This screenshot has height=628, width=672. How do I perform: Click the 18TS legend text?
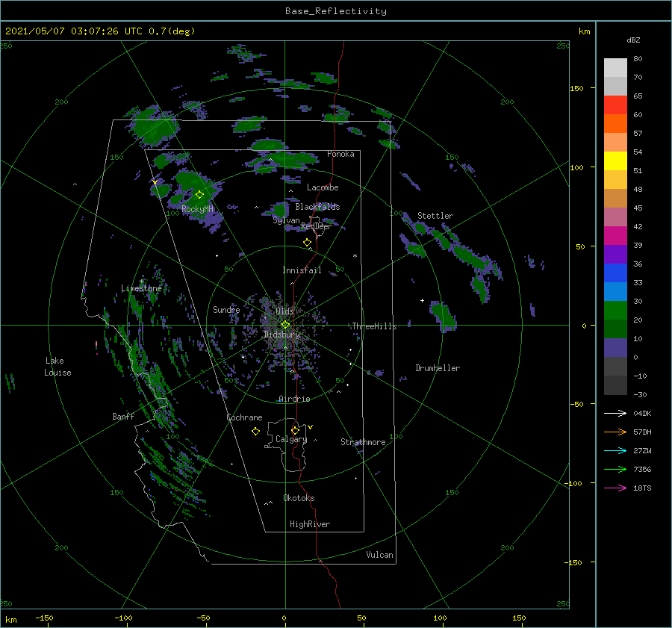pos(642,488)
